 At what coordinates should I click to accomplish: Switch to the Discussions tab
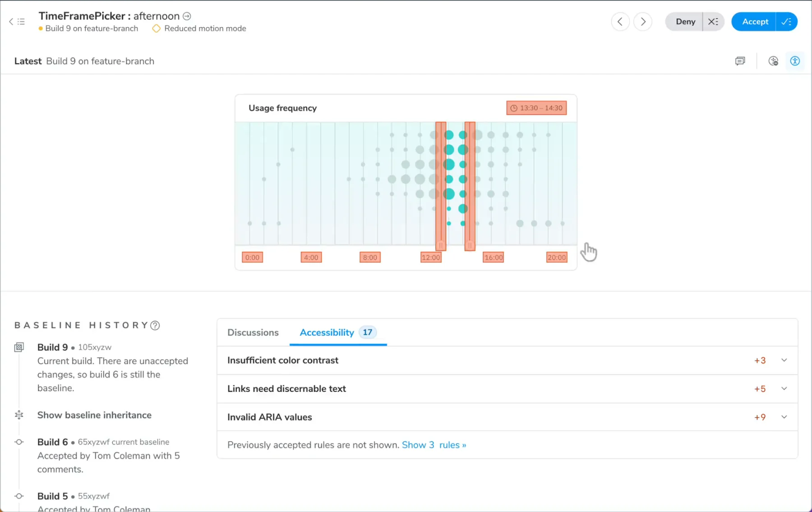pos(253,332)
